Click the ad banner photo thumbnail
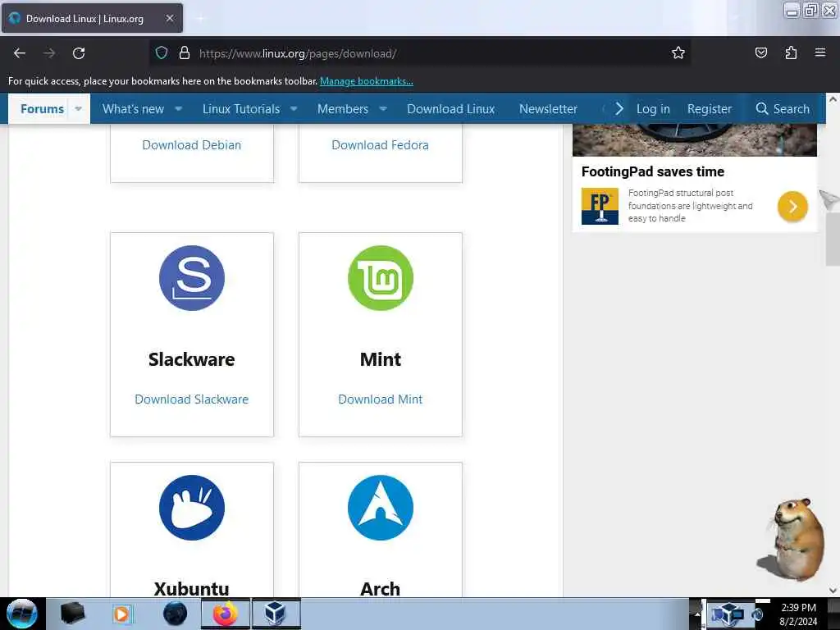The image size is (840, 630). pos(695,139)
